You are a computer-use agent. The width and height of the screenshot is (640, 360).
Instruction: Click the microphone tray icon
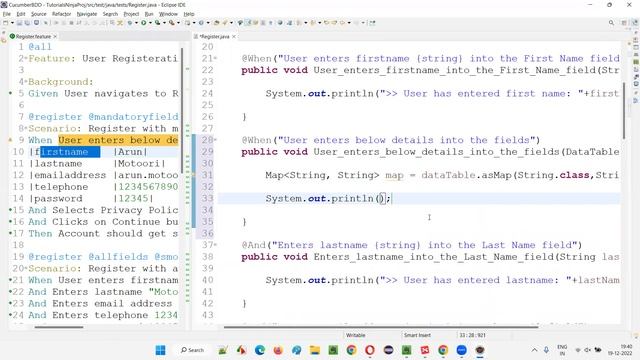coord(546,350)
